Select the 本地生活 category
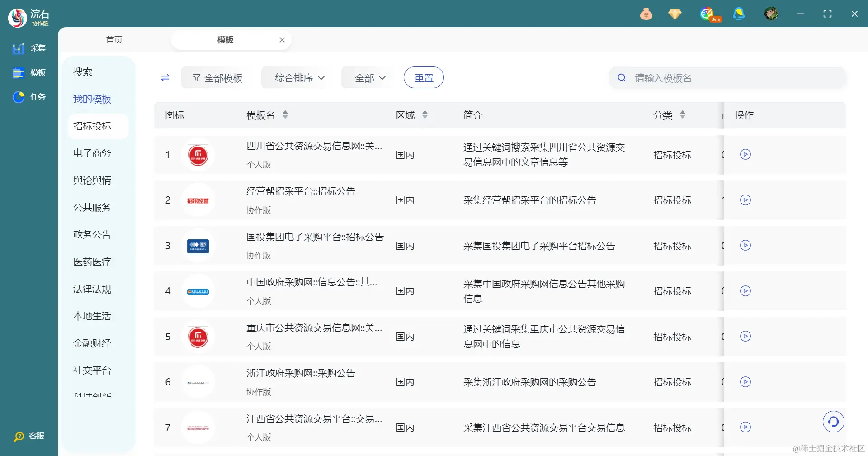The image size is (868, 456). (92, 316)
